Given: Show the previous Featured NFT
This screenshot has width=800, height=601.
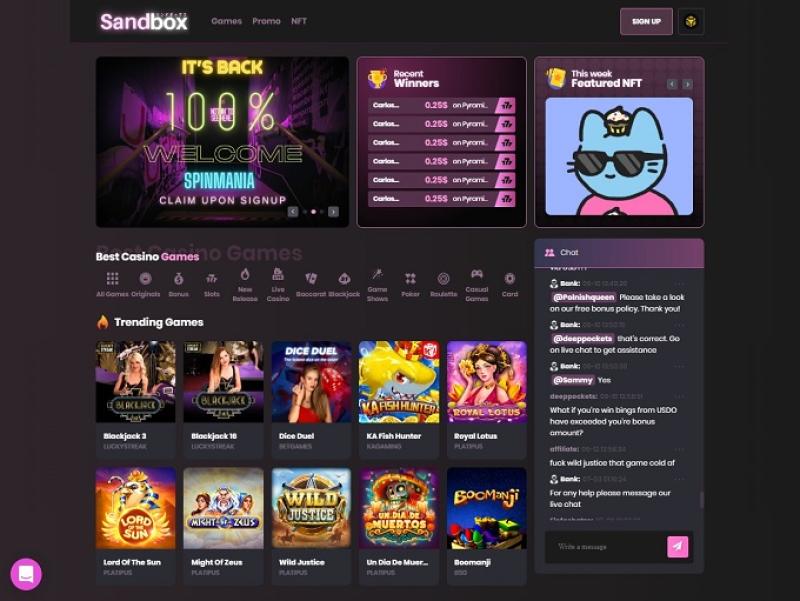Looking at the screenshot, I should pos(672,84).
